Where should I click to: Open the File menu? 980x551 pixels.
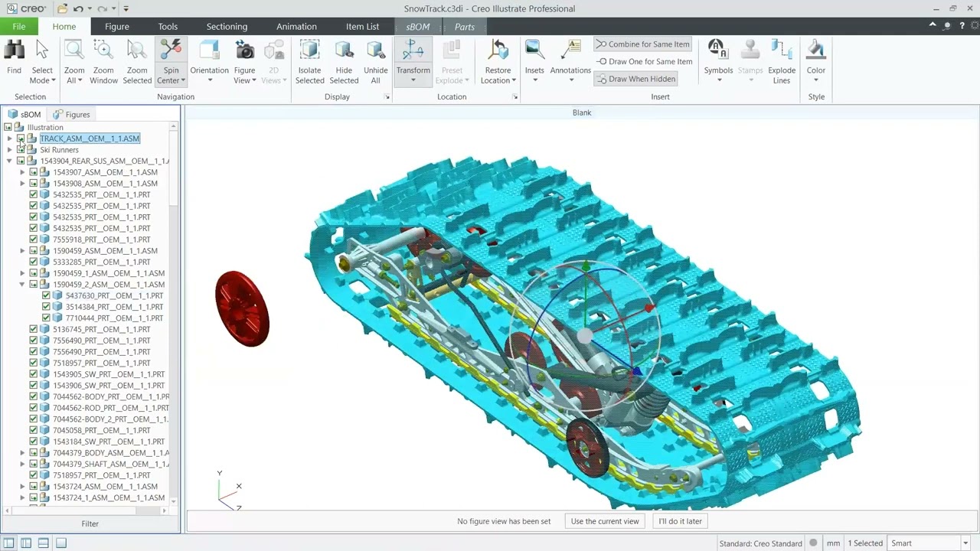[x=18, y=26]
